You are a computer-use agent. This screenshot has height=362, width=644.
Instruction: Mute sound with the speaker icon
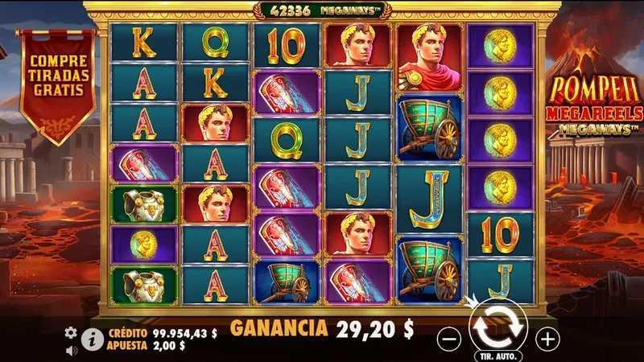click(72, 351)
